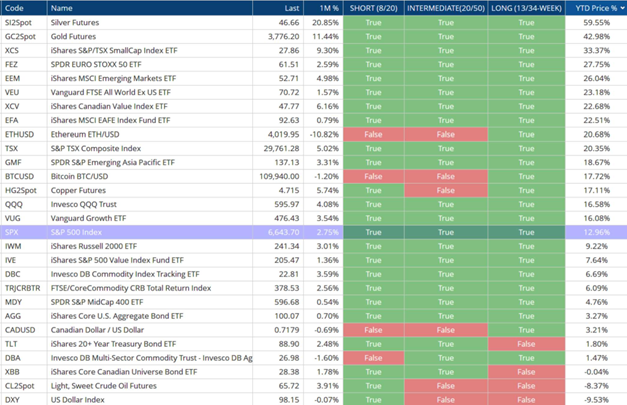Image resolution: width=627 pixels, height=405 pixels.
Task: Select the Silver Futures row name
Action: (81, 21)
